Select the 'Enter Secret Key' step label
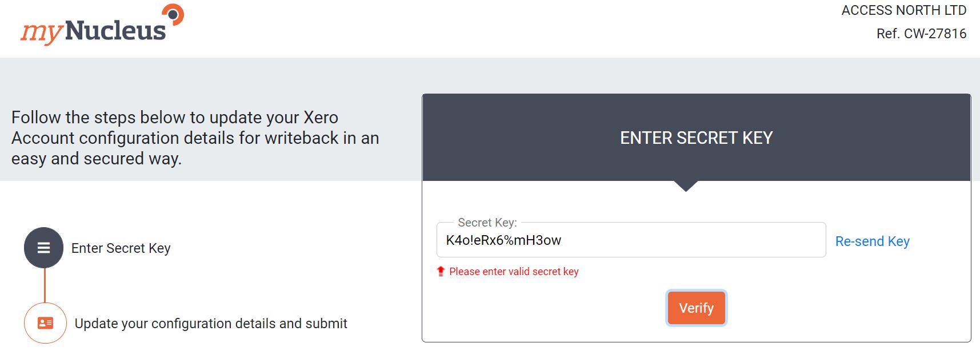The height and width of the screenshot is (355, 980). 121,248
